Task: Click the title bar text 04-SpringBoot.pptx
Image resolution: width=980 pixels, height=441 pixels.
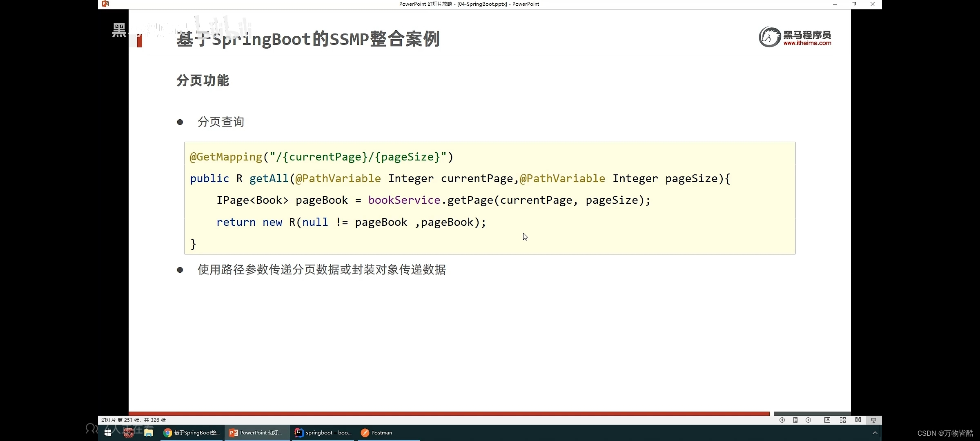Action: tap(482, 4)
